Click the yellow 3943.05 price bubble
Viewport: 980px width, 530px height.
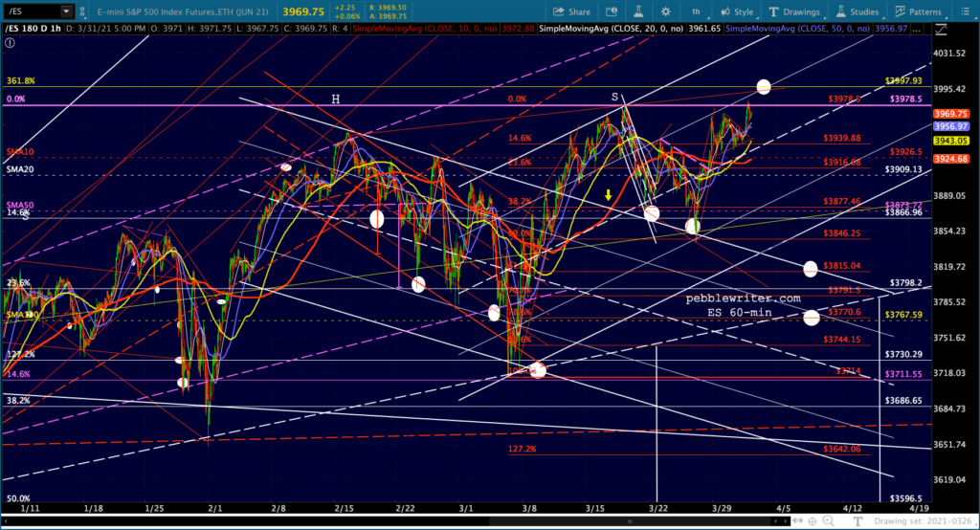pyautogui.click(x=950, y=141)
